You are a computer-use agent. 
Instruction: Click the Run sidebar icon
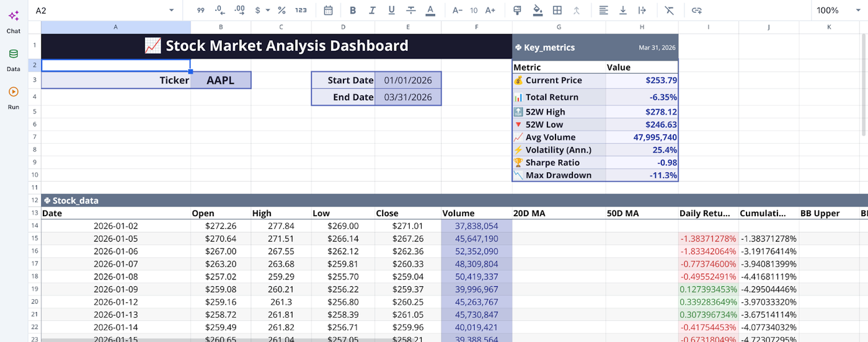point(14,97)
